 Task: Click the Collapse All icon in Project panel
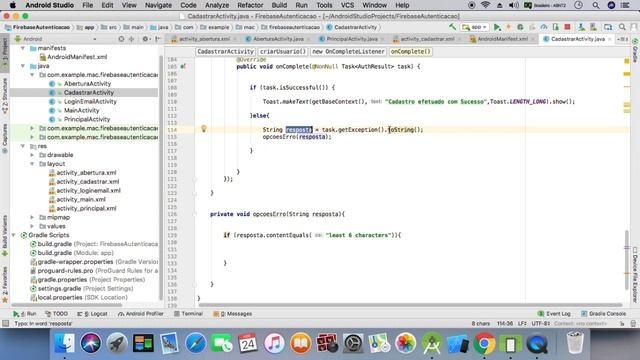[131, 39]
